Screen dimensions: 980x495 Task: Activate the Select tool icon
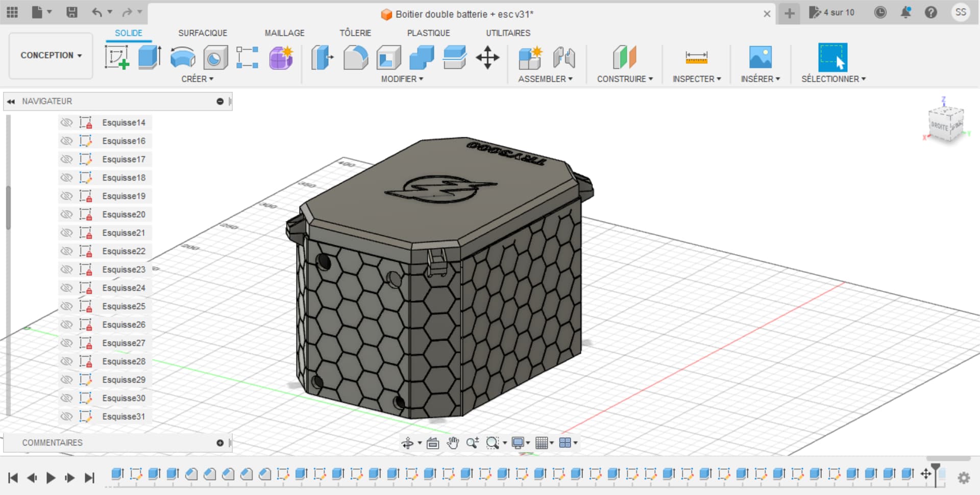pos(833,57)
